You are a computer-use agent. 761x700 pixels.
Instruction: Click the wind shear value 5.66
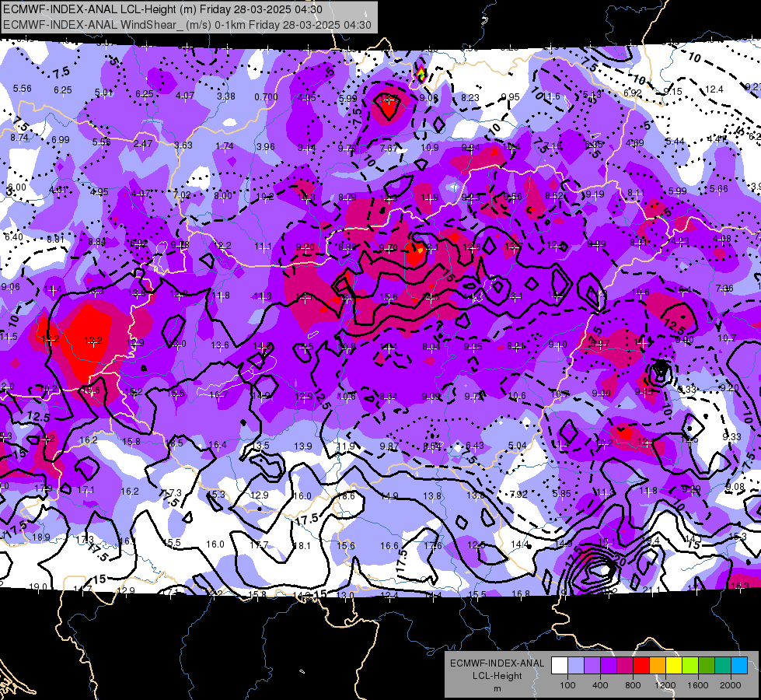coord(719,188)
